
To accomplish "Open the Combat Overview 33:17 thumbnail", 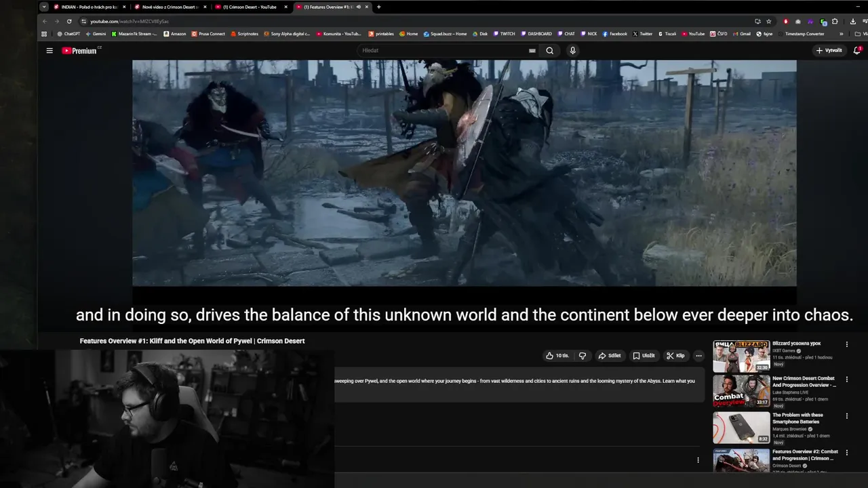I will (x=741, y=392).
